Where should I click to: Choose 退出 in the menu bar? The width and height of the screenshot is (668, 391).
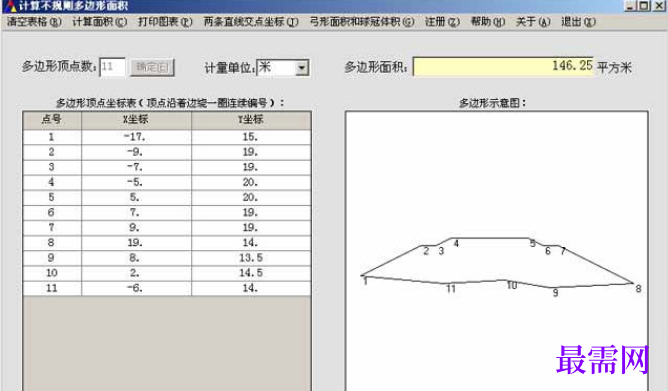coord(578,22)
